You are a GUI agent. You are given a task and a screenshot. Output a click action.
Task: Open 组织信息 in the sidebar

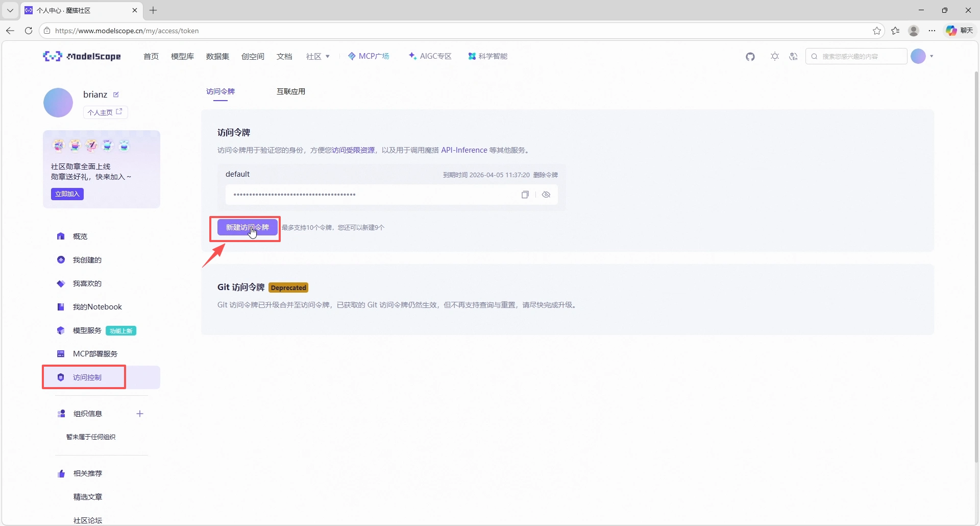tap(88, 414)
